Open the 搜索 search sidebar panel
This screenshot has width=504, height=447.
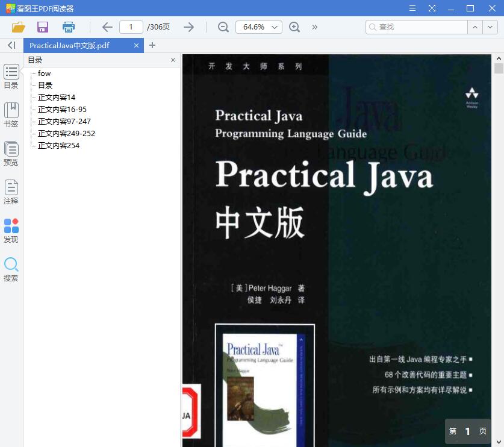coord(11,269)
